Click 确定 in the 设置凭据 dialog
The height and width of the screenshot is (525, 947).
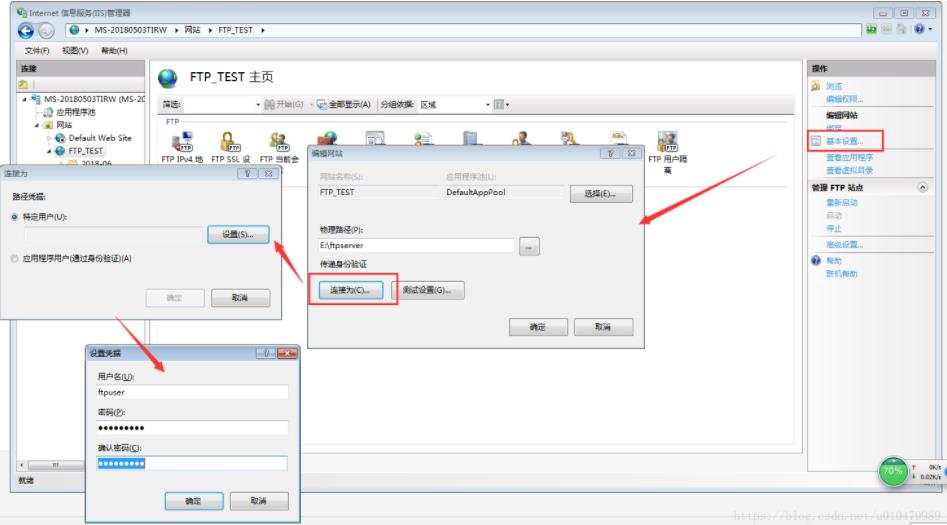coord(194,501)
